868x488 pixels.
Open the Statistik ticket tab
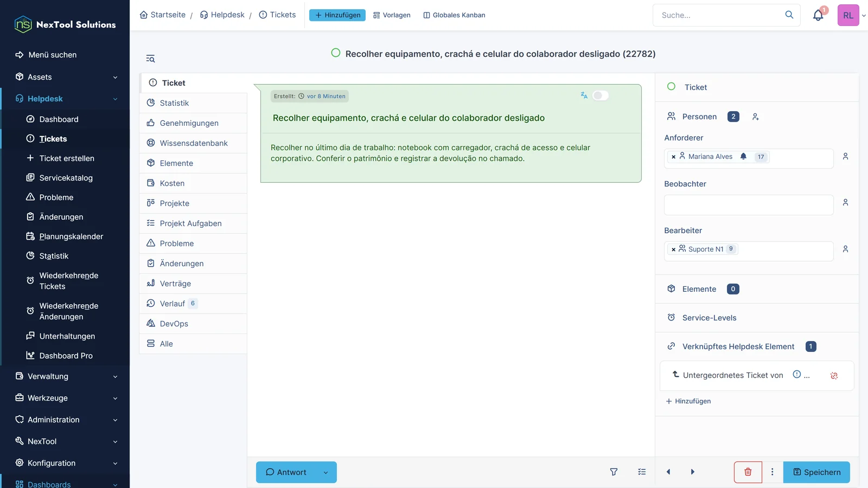193,103
